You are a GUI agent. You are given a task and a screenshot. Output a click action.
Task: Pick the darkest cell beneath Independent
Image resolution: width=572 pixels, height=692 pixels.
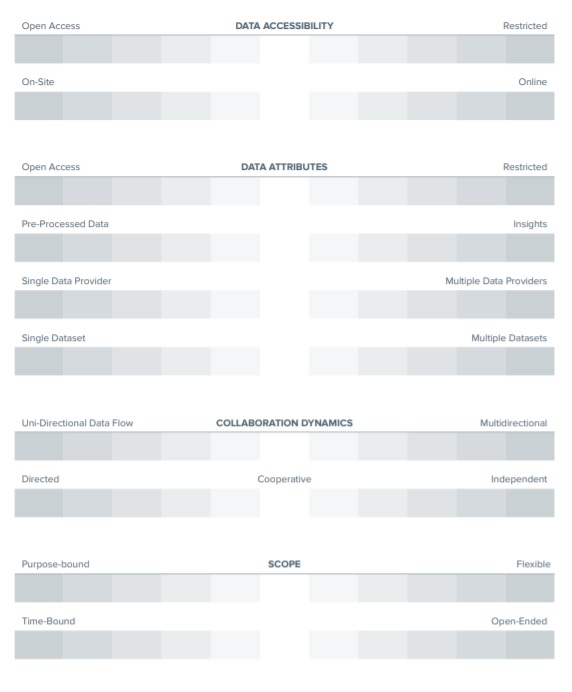pyautogui.click(x=530, y=503)
